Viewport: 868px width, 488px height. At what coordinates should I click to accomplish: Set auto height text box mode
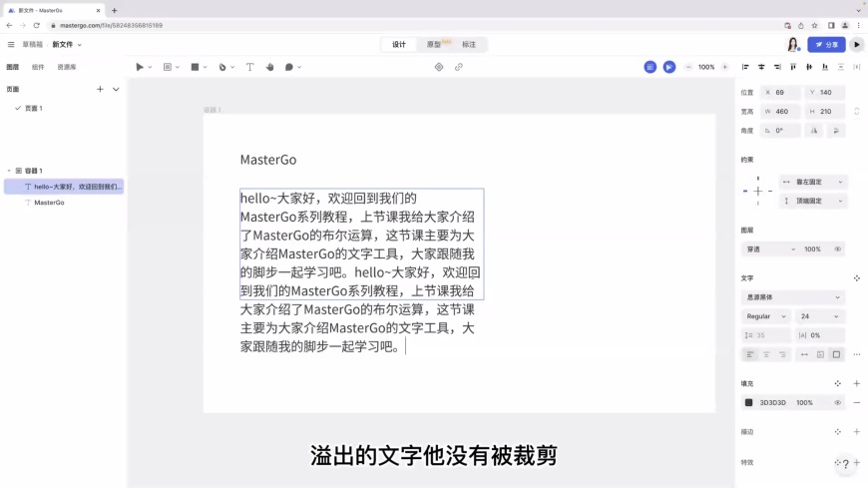point(820,354)
